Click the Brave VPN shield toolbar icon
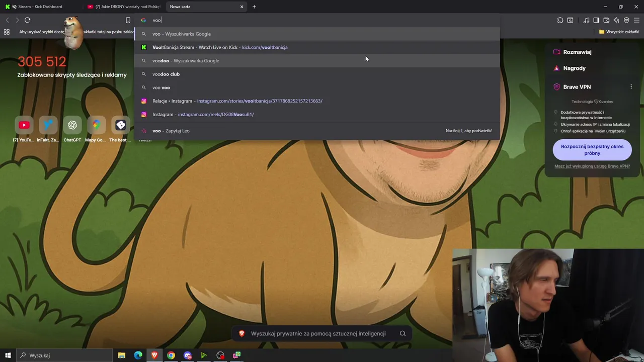Viewport: 644px width, 362px height. pyautogui.click(x=626, y=20)
